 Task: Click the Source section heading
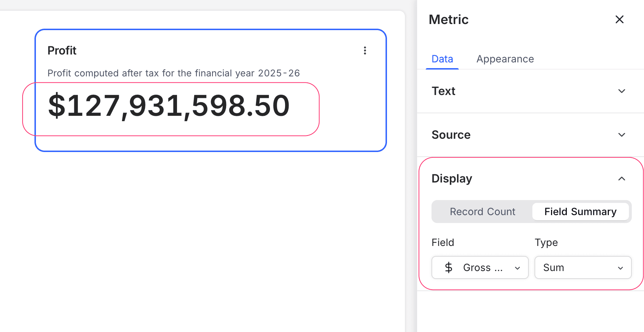point(451,135)
